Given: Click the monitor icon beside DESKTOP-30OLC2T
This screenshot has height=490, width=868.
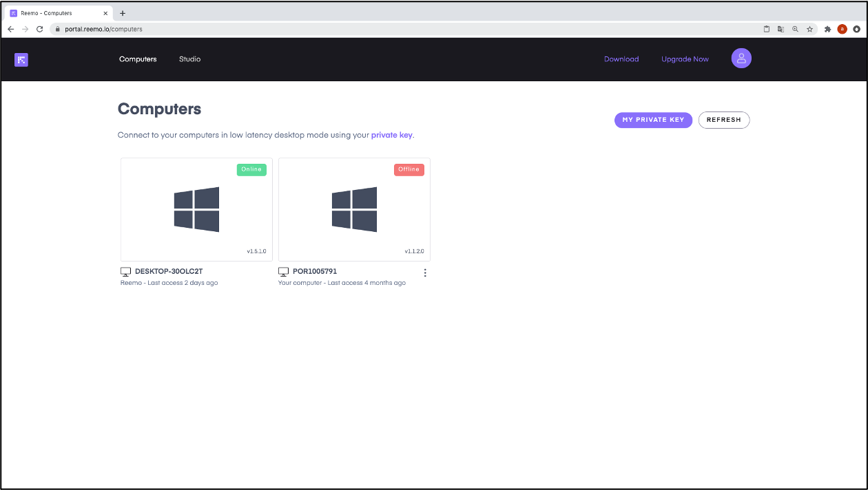Looking at the screenshot, I should pyautogui.click(x=125, y=272).
